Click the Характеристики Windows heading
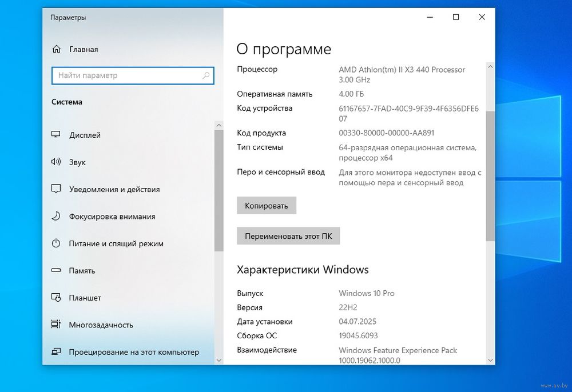 tap(303, 270)
